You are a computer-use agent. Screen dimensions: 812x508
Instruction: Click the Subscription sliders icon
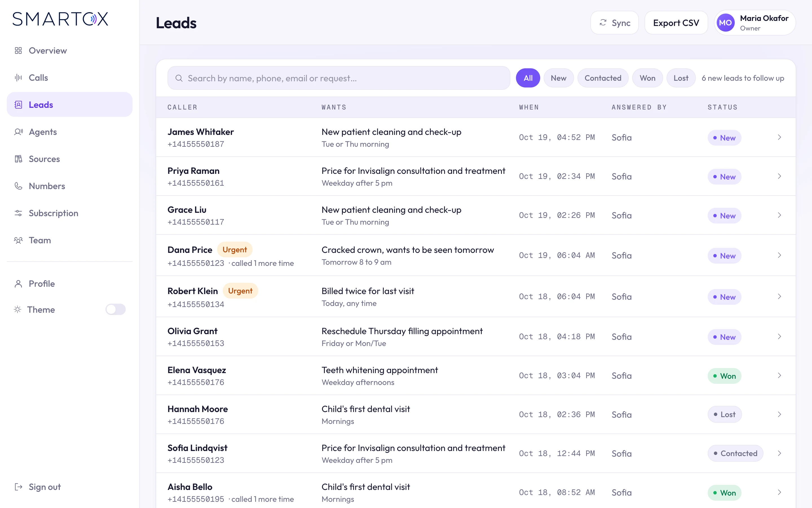click(18, 213)
